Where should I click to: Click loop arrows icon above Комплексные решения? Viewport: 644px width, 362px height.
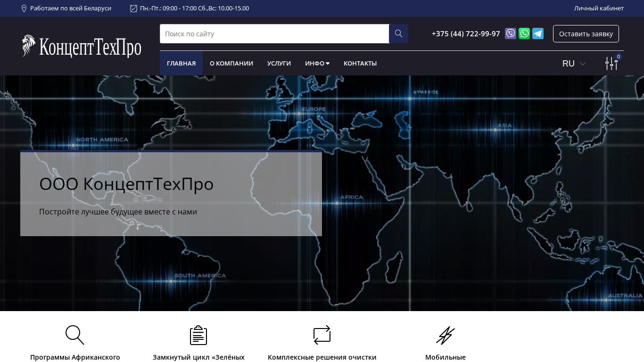coord(322,335)
